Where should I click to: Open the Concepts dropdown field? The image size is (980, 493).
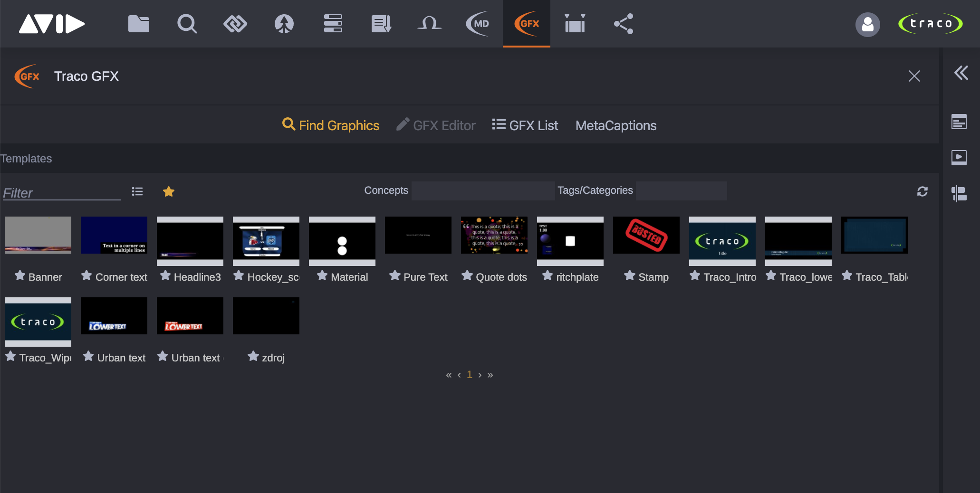click(x=483, y=190)
